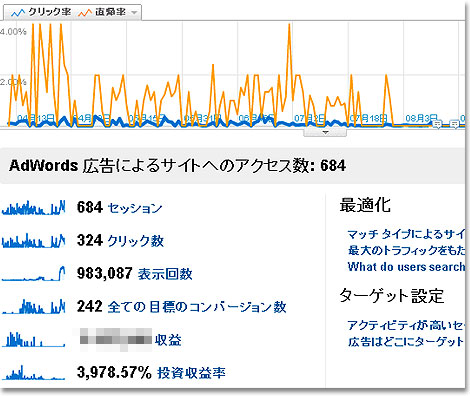
Task: Open the 324 クリック数 link
Action: coord(135,241)
